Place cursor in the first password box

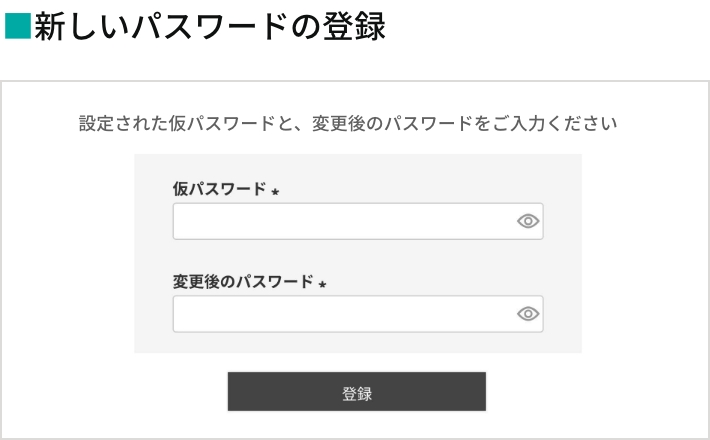coord(342,222)
